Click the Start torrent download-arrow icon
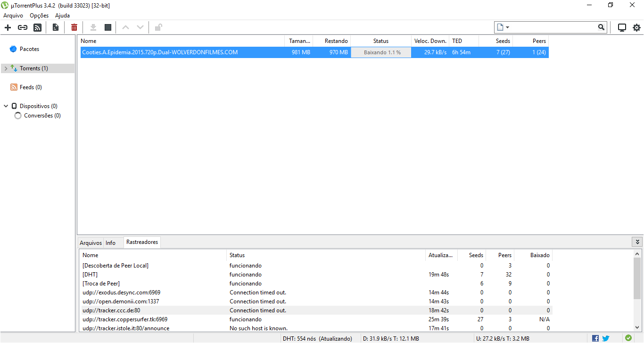Screen dimensions: 644x343 pyautogui.click(x=93, y=27)
